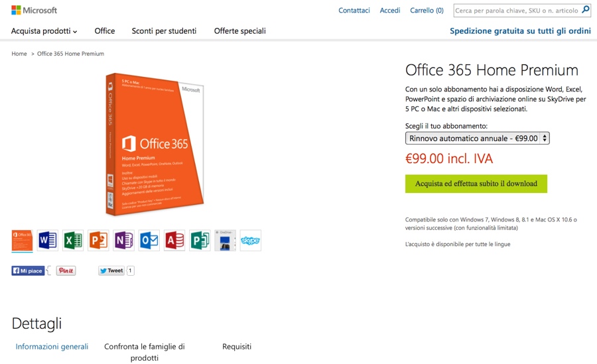Select the Access icon thumbnail
Screen dimensions: 597x364
[174, 241]
